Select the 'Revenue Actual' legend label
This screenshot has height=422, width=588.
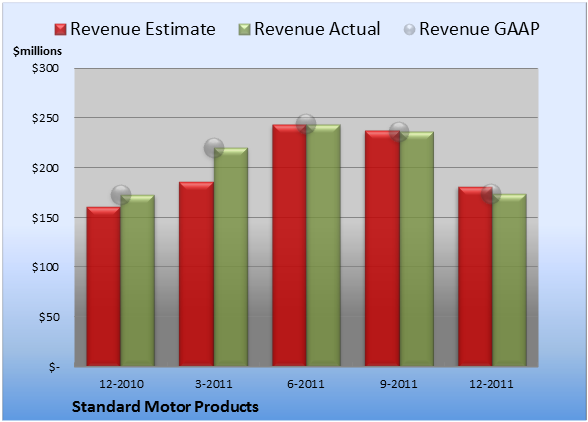tap(317, 29)
